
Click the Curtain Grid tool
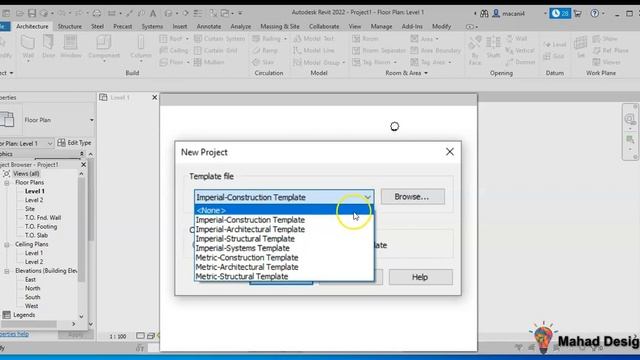[216, 51]
